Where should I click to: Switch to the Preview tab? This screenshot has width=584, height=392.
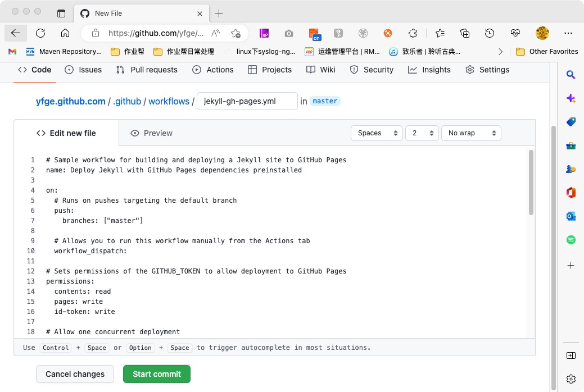pyautogui.click(x=152, y=133)
